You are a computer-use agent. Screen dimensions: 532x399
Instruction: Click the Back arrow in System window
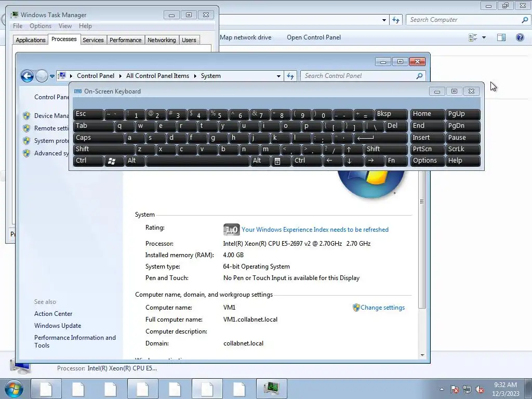pos(27,76)
